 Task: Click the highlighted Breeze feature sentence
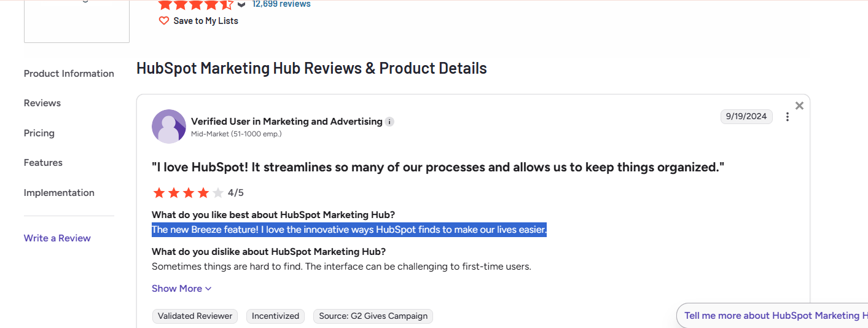click(349, 230)
